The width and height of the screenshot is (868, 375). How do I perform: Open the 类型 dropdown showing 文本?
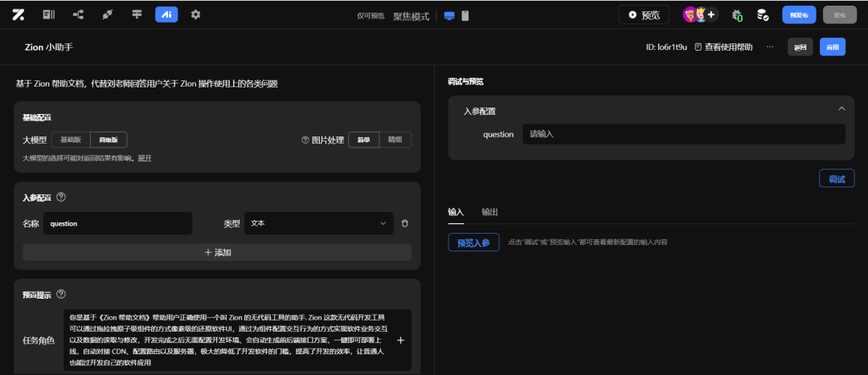[x=319, y=223]
